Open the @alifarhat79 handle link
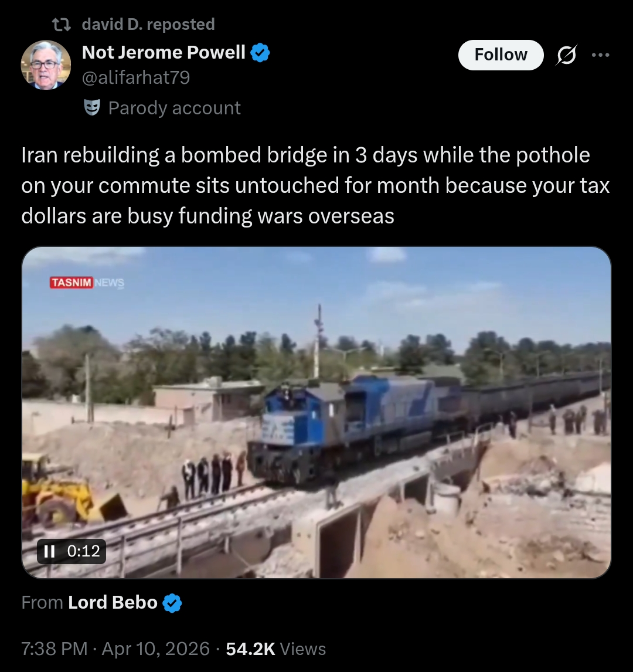The image size is (633, 672). point(136,77)
